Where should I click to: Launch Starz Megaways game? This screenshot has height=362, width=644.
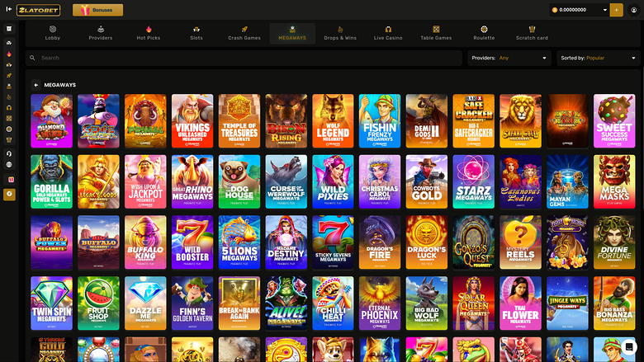click(474, 181)
